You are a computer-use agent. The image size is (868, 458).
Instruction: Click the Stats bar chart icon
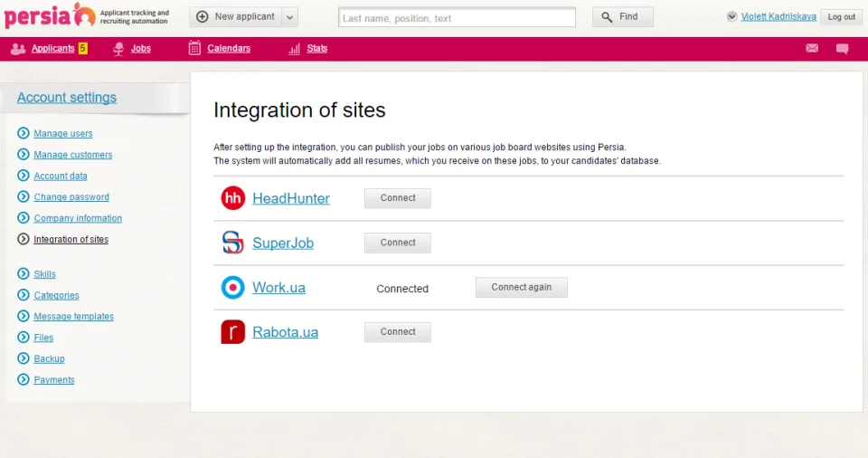pos(294,49)
